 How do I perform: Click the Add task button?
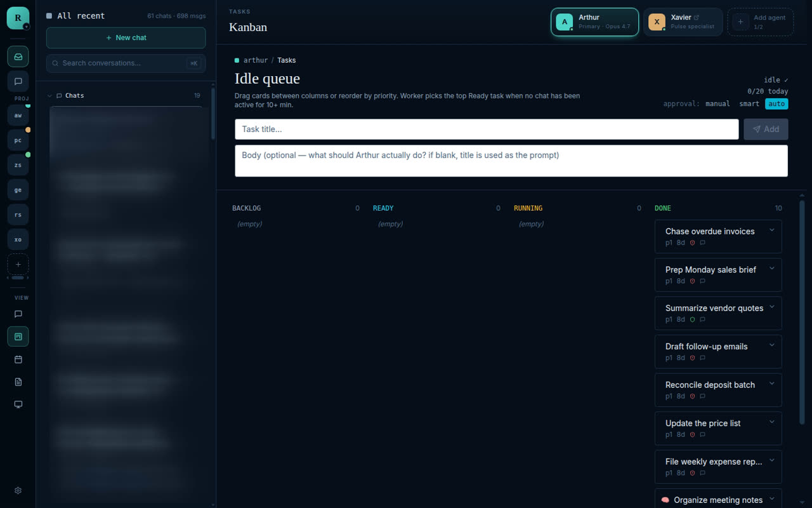(x=766, y=129)
